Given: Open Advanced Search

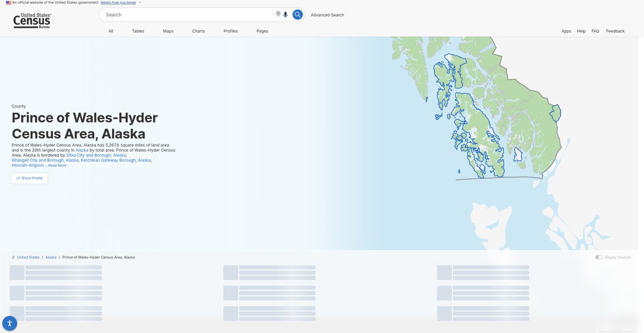Looking at the screenshot, I should click(x=327, y=15).
